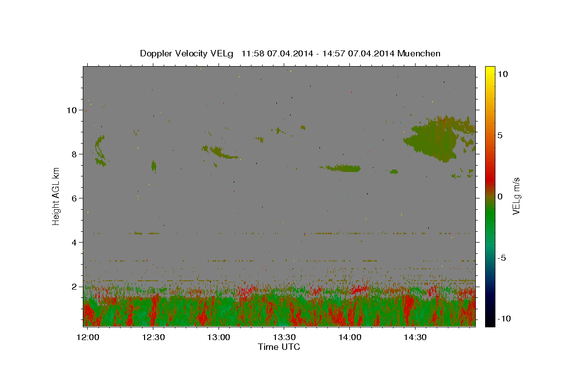Viewport: 588px width, 392px height.
Task: Click the small echo near 12:30 at 7.5 km
Action: click(x=154, y=166)
